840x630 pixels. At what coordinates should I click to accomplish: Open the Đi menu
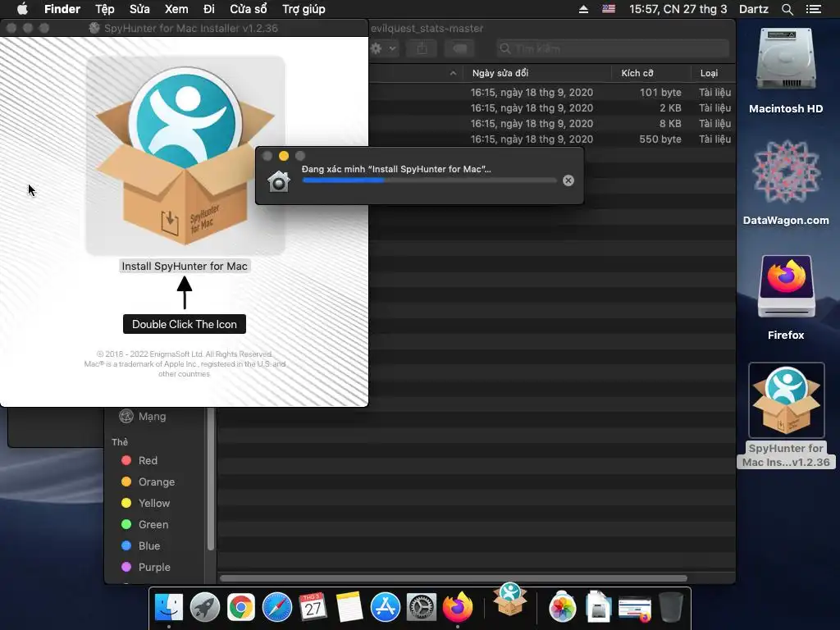pyautogui.click(x=209, y=9)
